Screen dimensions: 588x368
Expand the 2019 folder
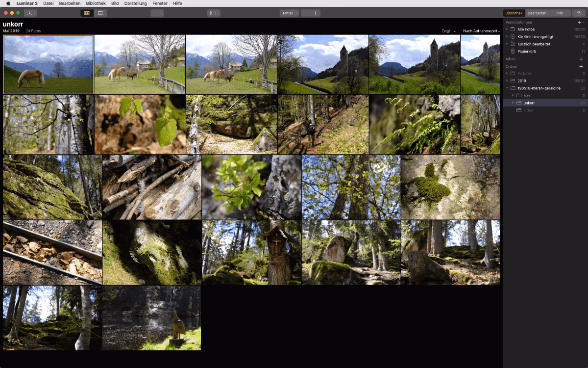(x=507, y=80)
